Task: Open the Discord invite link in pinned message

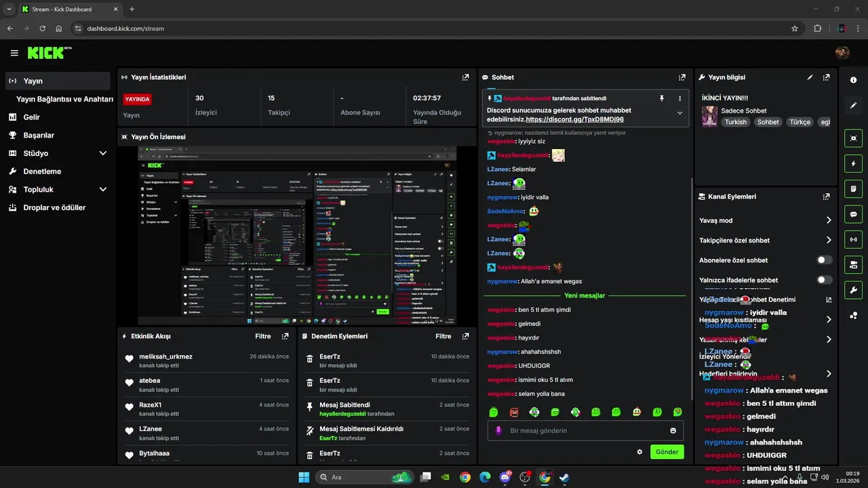Action: click(574, 119)
